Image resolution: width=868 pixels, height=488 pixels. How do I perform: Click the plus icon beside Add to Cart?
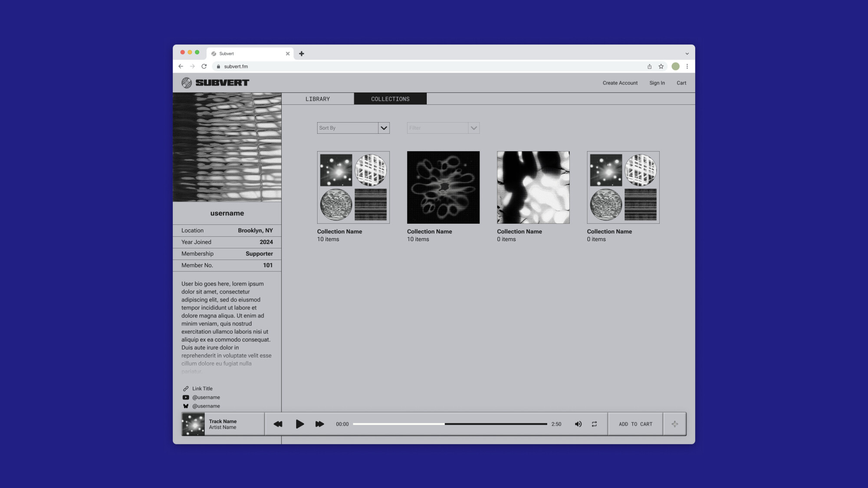(674, 424)
